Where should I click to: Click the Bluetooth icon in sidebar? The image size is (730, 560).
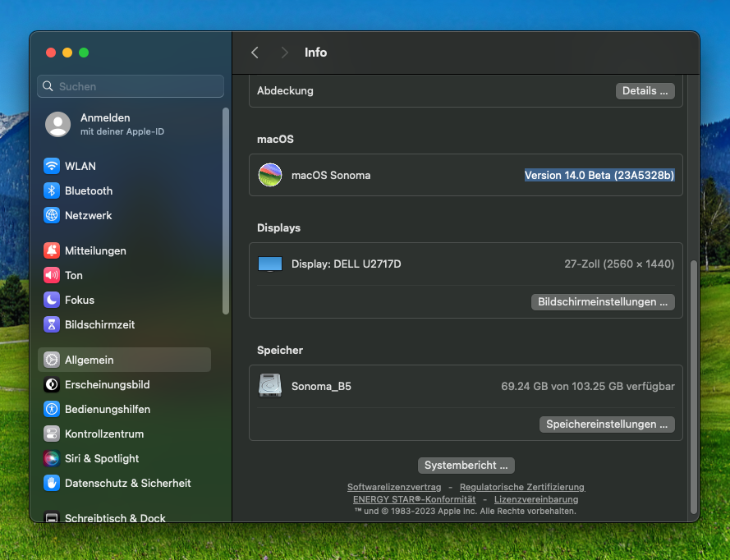52,190
